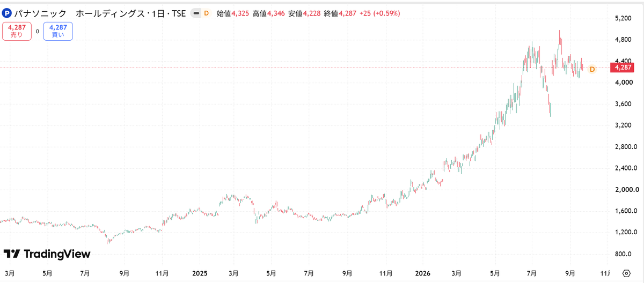Click the 1,600.0 price axis label
This screenshot has height=283, width=644.
[625, 211]
